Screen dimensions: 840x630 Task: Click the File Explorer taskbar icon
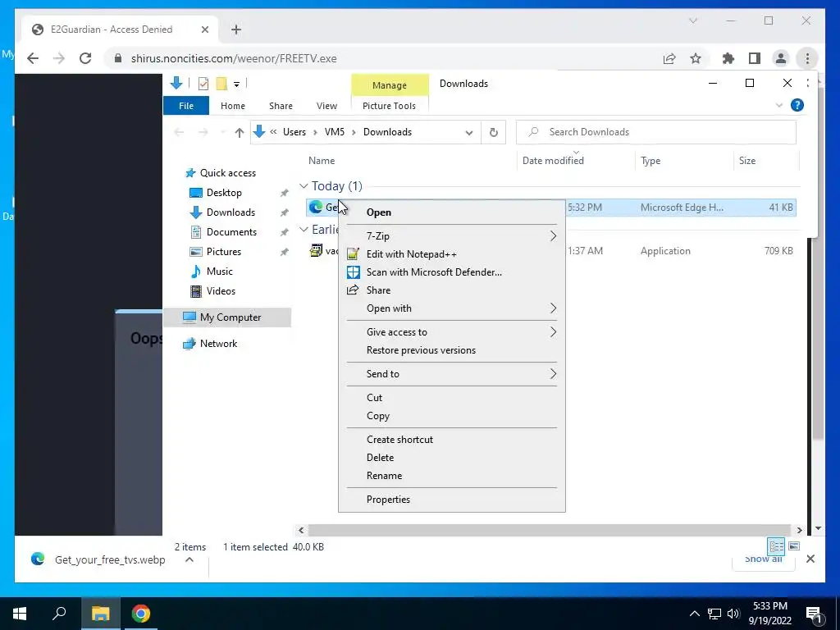pos(100,614)
